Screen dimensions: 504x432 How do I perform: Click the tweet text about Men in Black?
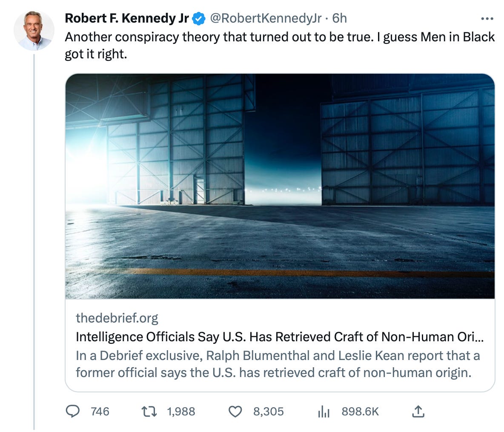point(279,46)
